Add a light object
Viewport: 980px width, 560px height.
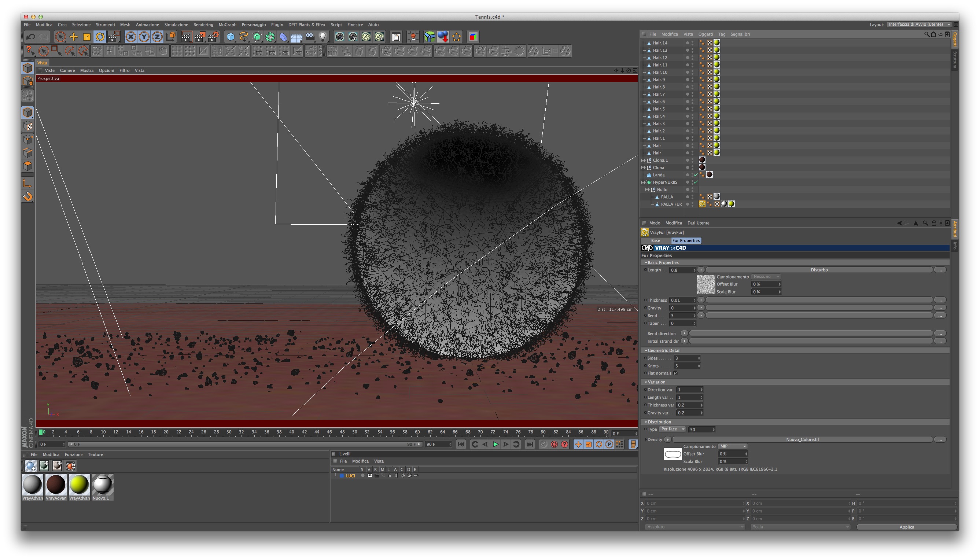point(323,37)
